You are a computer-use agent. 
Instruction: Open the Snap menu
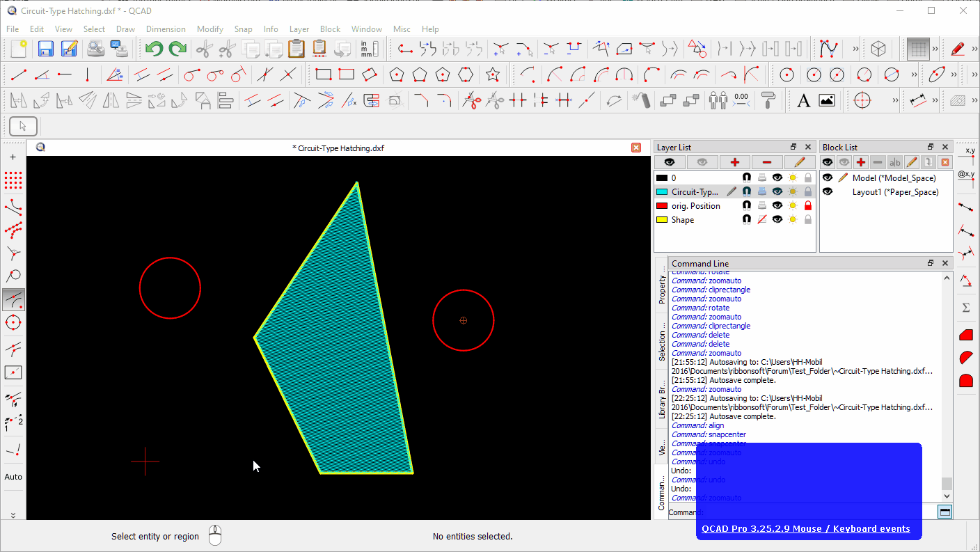tap(243, 29)
